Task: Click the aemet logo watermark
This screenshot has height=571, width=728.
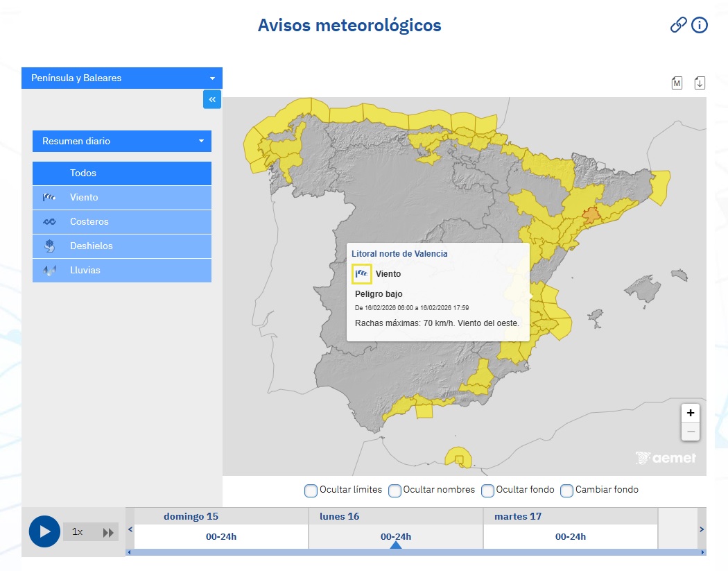Action: click(x=666, y=457)
